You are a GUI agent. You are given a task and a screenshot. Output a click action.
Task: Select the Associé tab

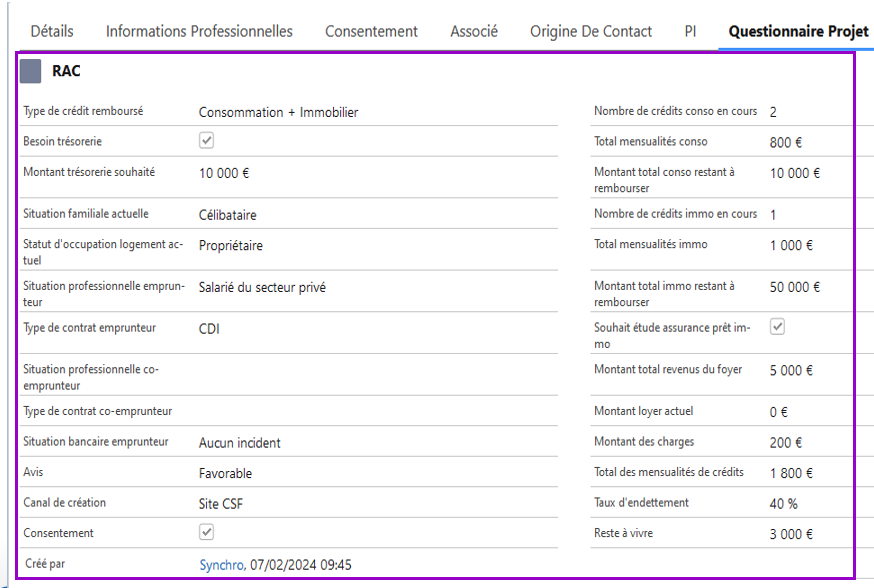click(474, 31)
